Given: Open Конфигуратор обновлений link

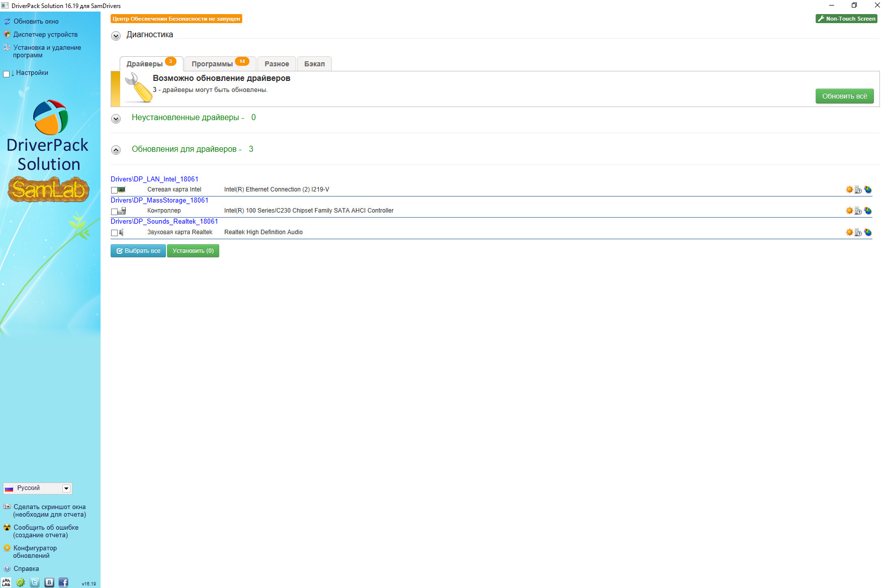Looking at the screenshot, I should 35,552.
